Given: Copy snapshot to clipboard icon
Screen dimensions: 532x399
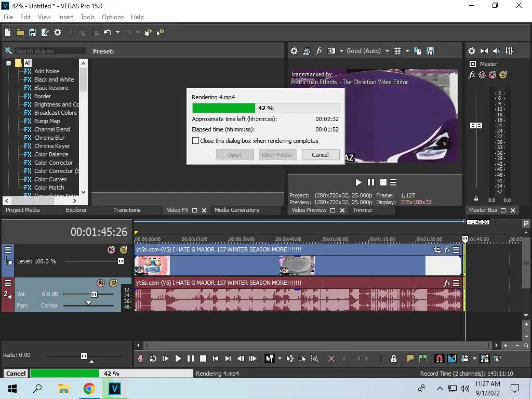Looking at the screenshot, I should pos(418,51).
